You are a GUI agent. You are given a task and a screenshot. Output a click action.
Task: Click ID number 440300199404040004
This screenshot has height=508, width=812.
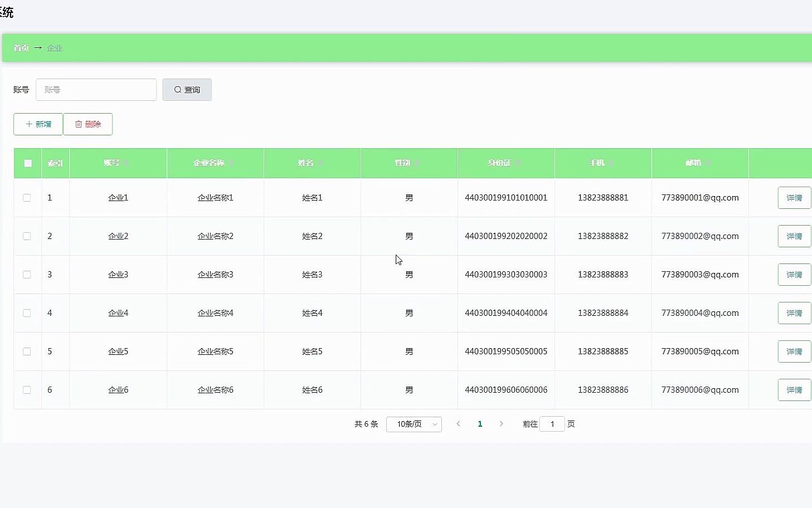[506, 313]
